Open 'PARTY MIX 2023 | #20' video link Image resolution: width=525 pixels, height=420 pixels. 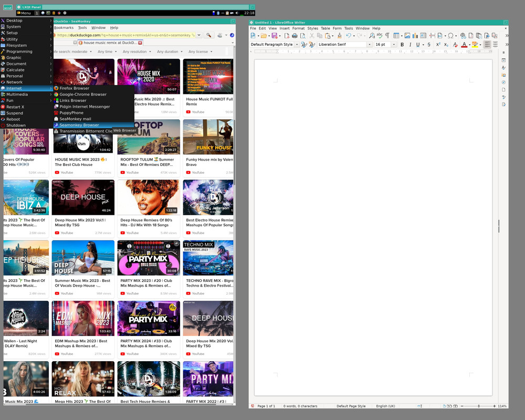coord(146,283)
